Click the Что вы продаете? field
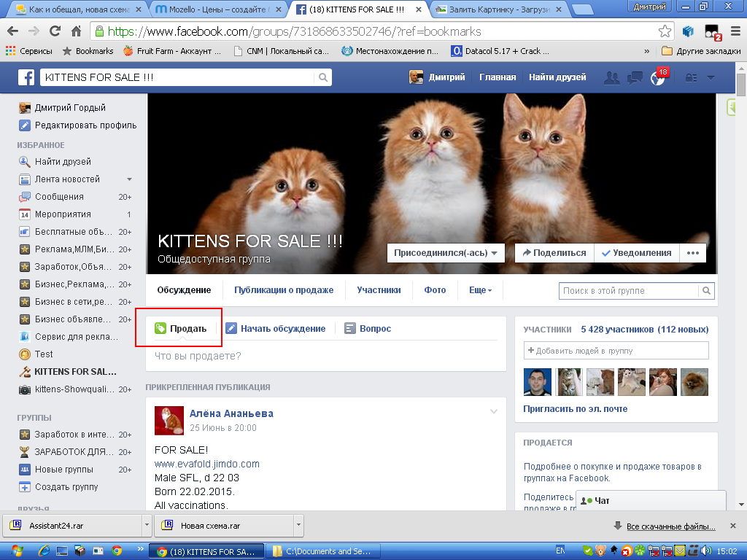747x560 pixels. [x=325, y=356]
